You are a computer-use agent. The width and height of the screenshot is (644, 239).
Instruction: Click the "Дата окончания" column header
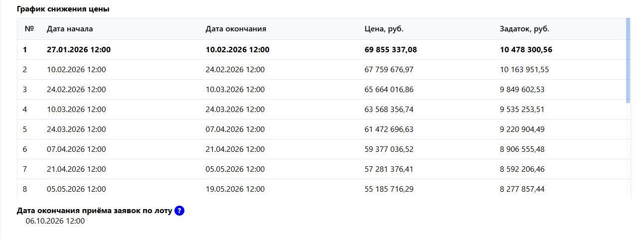pyautogui.click(x=236, y=29)
